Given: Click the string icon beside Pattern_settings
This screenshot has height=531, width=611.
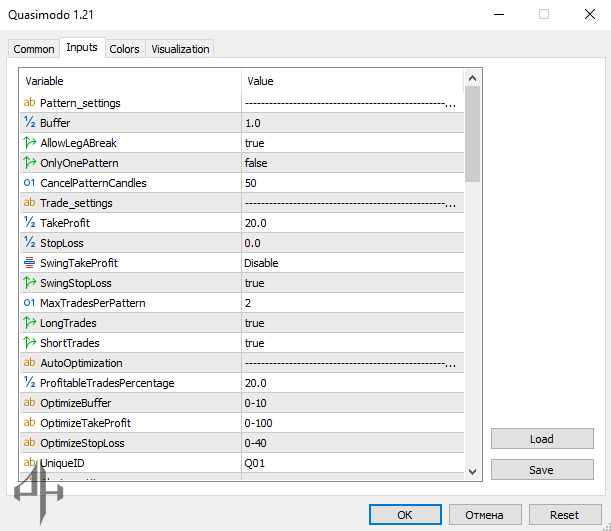Looking at the screenshot, I should 29,102.
